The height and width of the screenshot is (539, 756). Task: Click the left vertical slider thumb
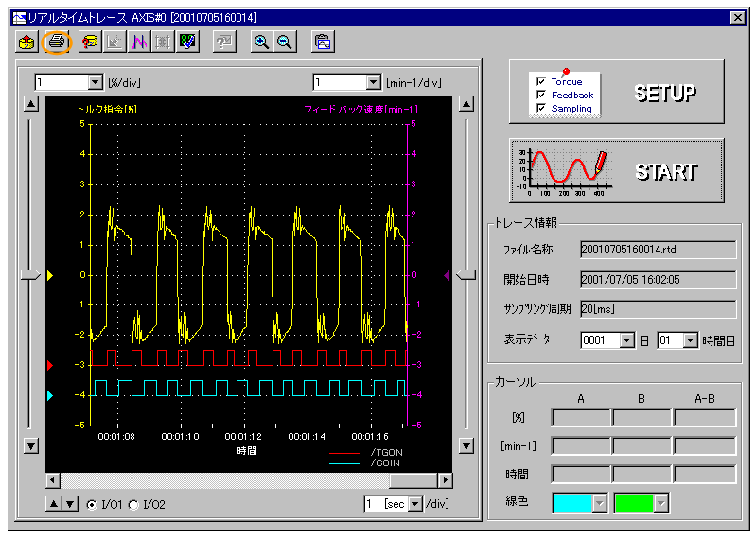pos(31,274)
